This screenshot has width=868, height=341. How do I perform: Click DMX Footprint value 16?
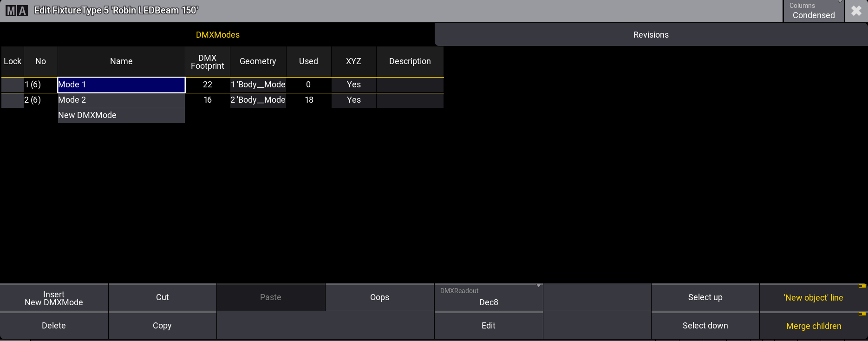pyautogui.click(x=208, y=100)
